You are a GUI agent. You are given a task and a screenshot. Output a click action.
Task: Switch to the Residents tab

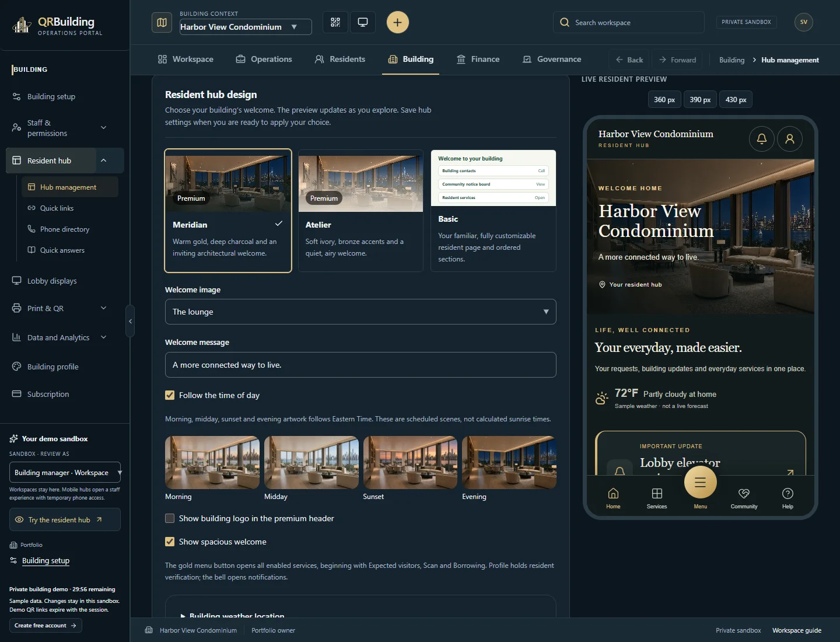(340, 59)
